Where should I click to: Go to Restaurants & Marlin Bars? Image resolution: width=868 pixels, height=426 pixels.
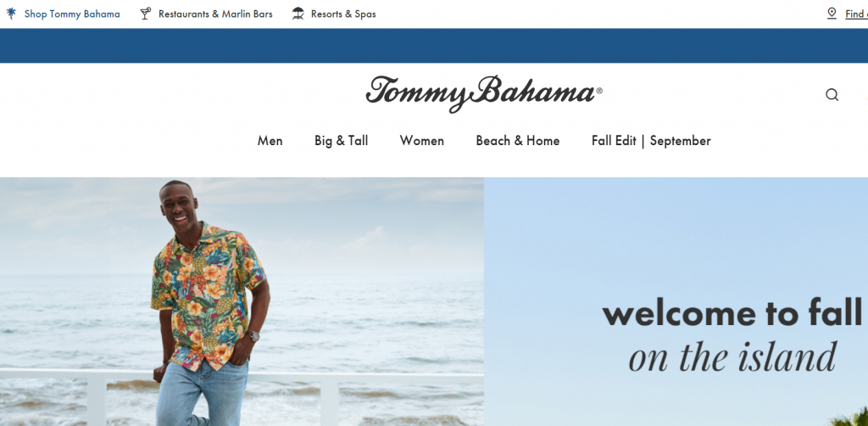[x=215, y=14]
